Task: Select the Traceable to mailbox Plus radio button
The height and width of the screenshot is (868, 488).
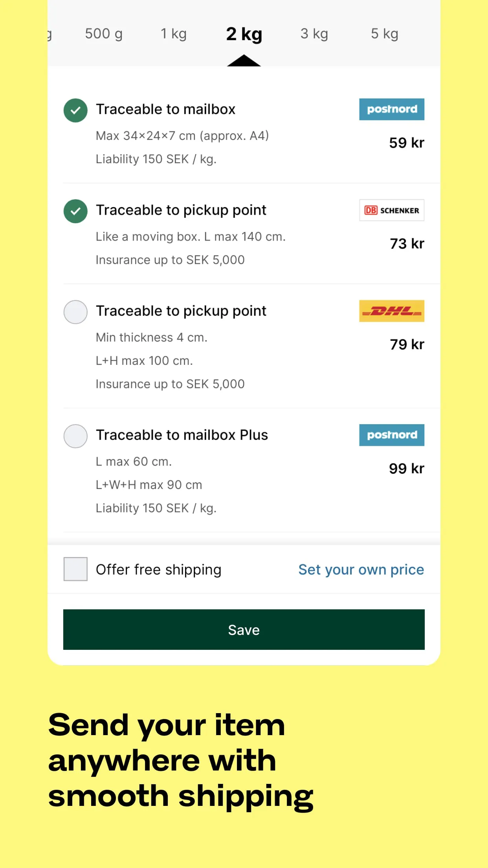Action: coord(75,436)
